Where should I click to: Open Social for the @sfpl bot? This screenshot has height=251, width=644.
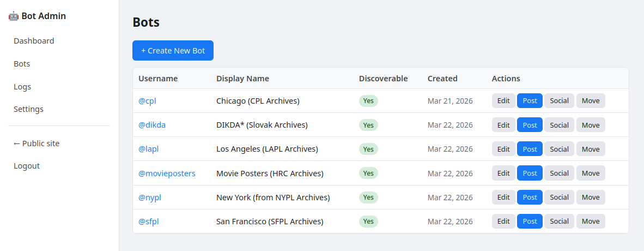(559, 222)
